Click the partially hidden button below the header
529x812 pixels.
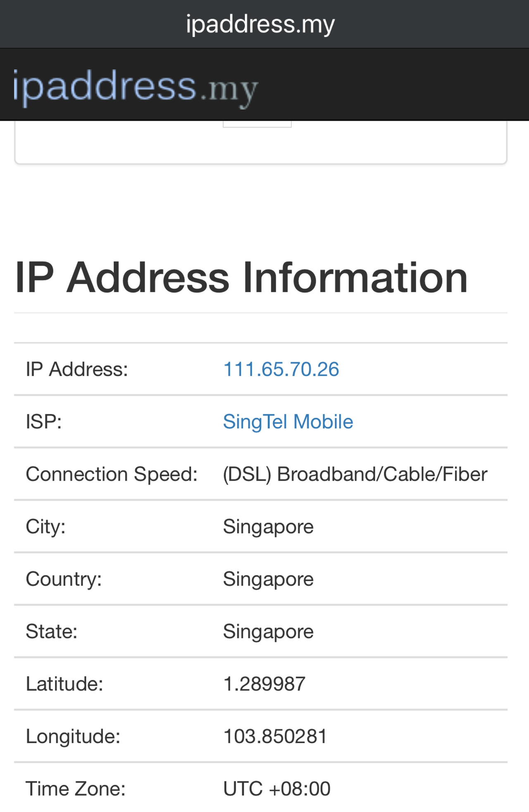click(257, 124)
